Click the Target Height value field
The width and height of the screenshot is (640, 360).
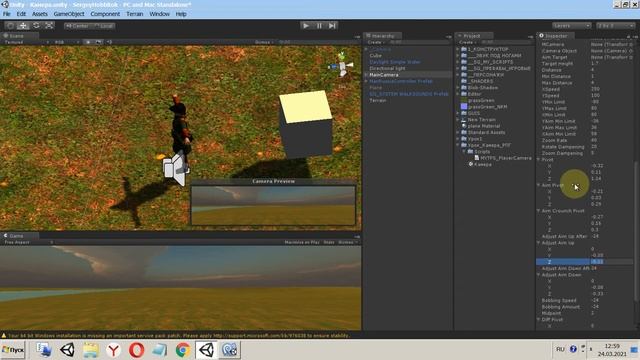[x=611, y=64]
